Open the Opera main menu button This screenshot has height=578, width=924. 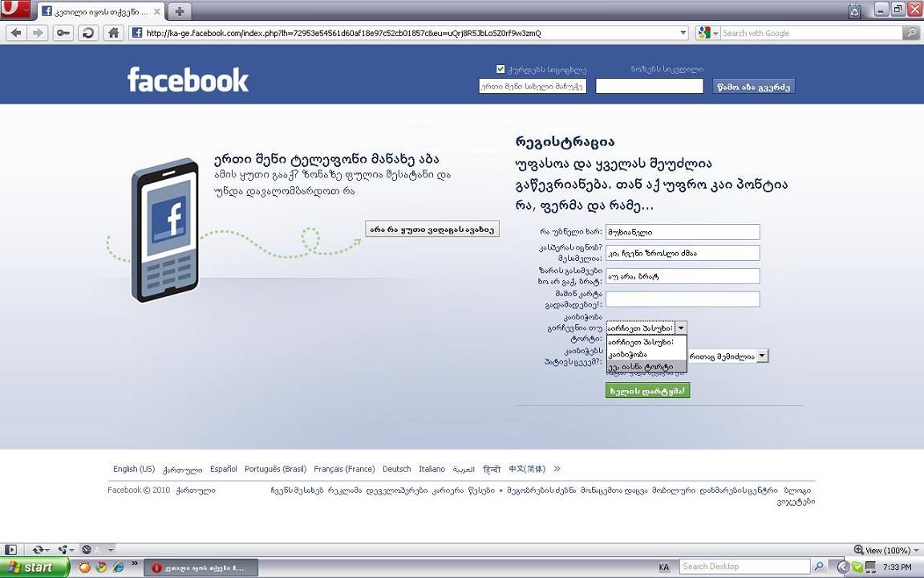click(x=15, y=9)
